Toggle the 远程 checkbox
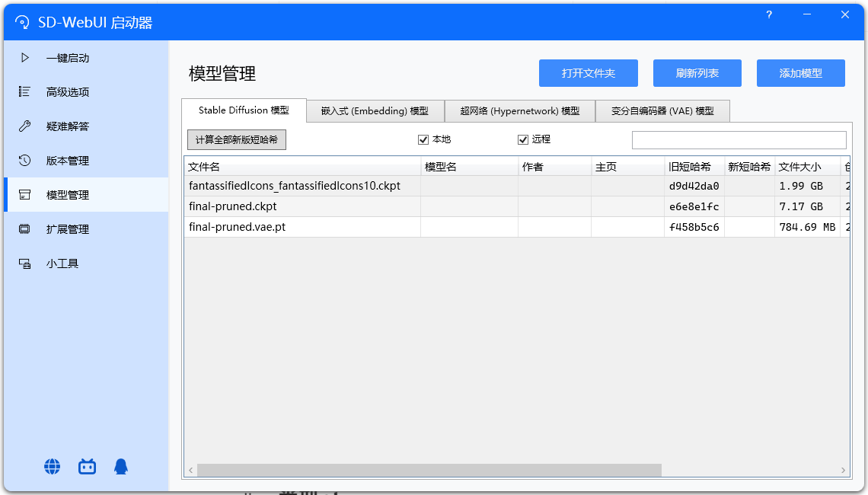Image resolution: width=868 pixels, height=495 pixels. point(523,139)
